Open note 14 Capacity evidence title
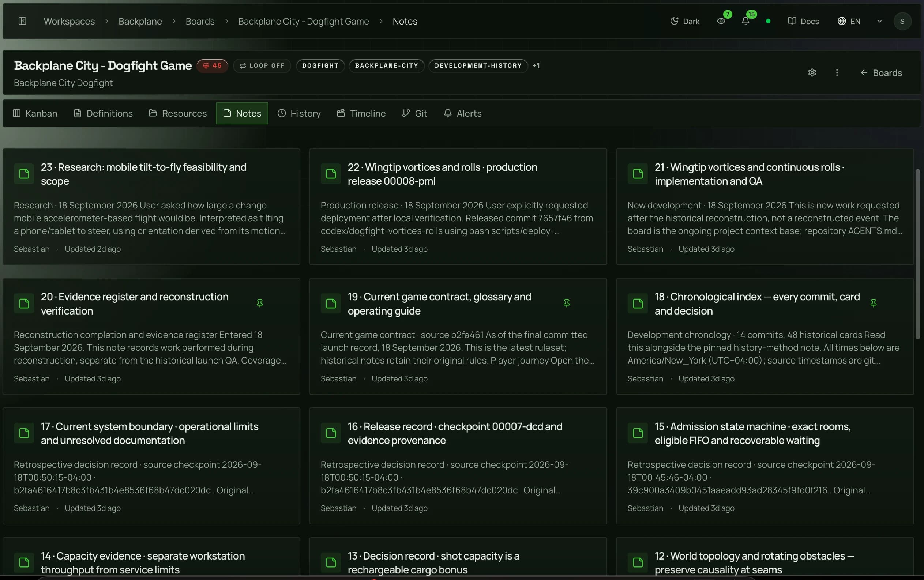 tap(143, 563)
